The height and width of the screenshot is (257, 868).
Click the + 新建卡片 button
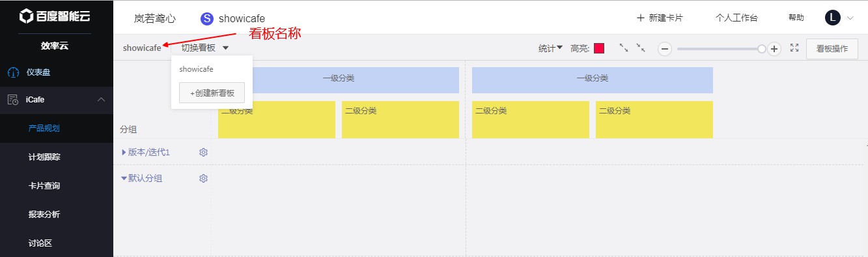click(660, 18)
